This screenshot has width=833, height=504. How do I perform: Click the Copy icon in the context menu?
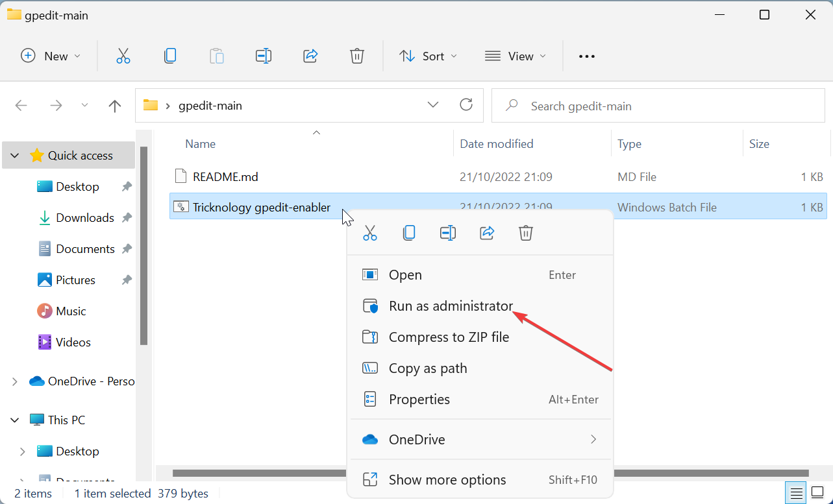click(x=409, y=233)
